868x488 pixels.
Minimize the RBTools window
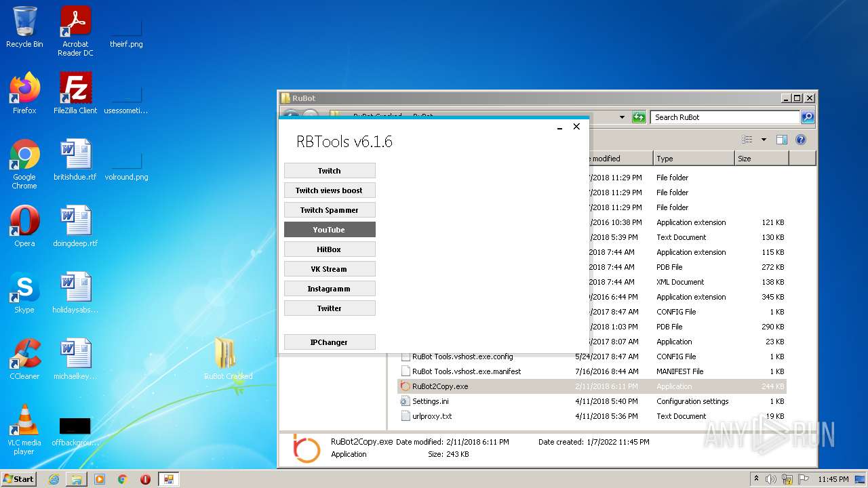(559, 127)
